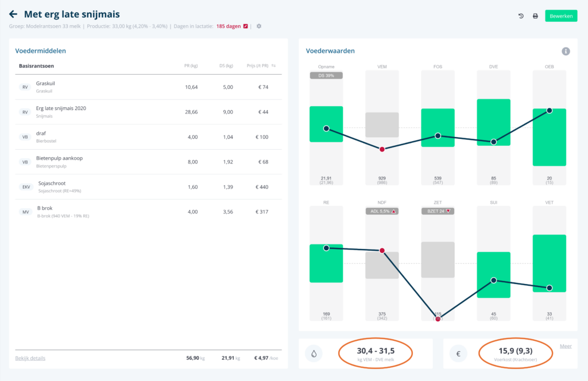The image size is (588, 381).
Task: Open the history clock icon
Action: [521, 16]
